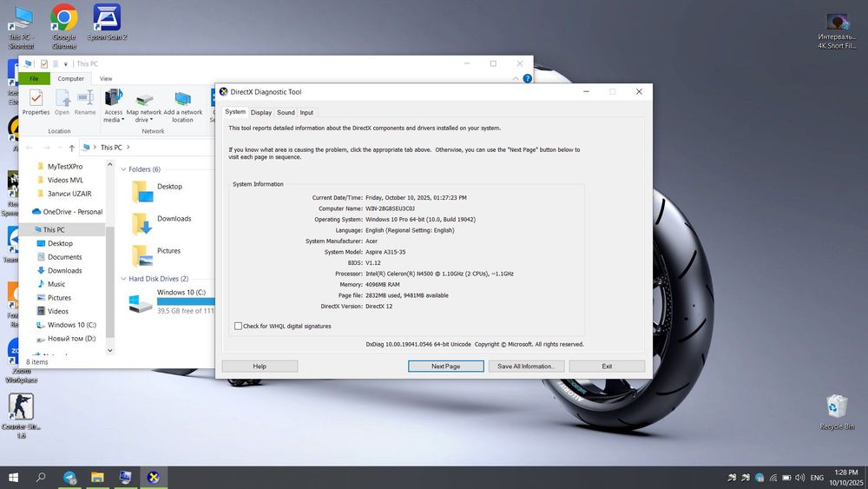Screen dimensions: 868x489
Task: Open the Access media dropdown arrow
Action: 123,120
